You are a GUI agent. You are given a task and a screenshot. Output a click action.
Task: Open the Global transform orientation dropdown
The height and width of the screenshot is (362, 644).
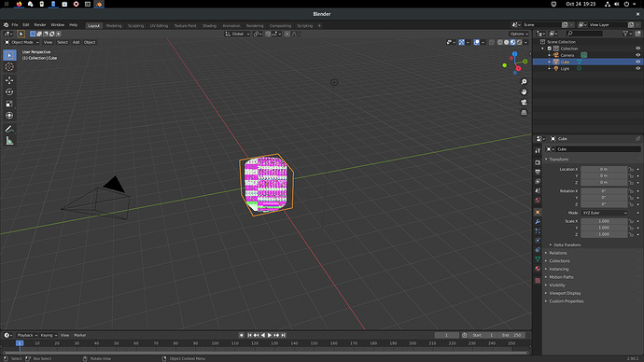coord(237,35)
